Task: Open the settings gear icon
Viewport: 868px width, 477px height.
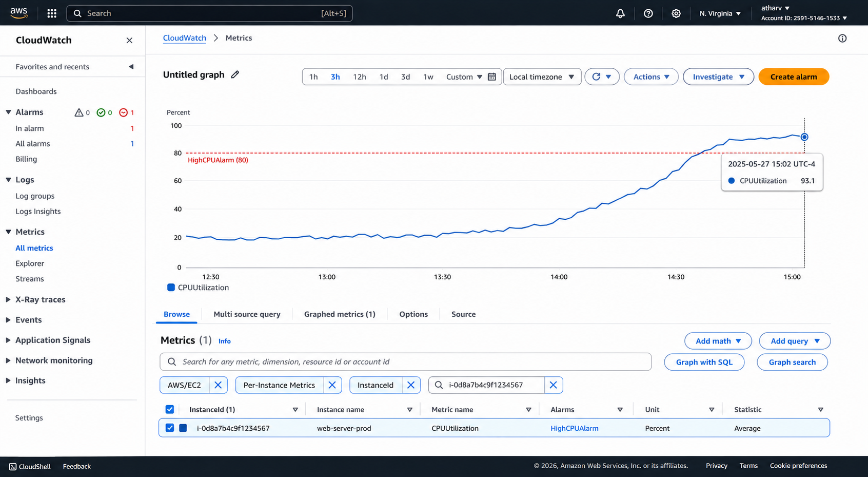Action: [x=676, y=13]
